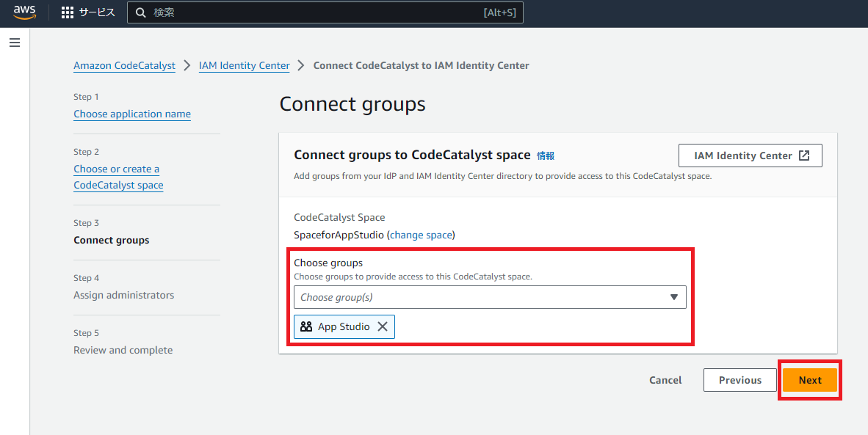Click the AWS logo home icon
Image resolution: width=868 pixels, height=435 pixels.
[24, 12]
